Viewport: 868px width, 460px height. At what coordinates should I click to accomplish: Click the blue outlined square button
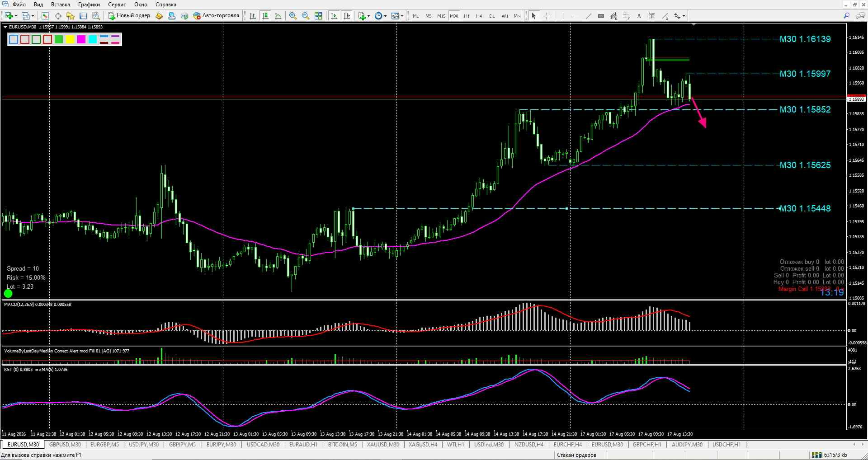14,40
